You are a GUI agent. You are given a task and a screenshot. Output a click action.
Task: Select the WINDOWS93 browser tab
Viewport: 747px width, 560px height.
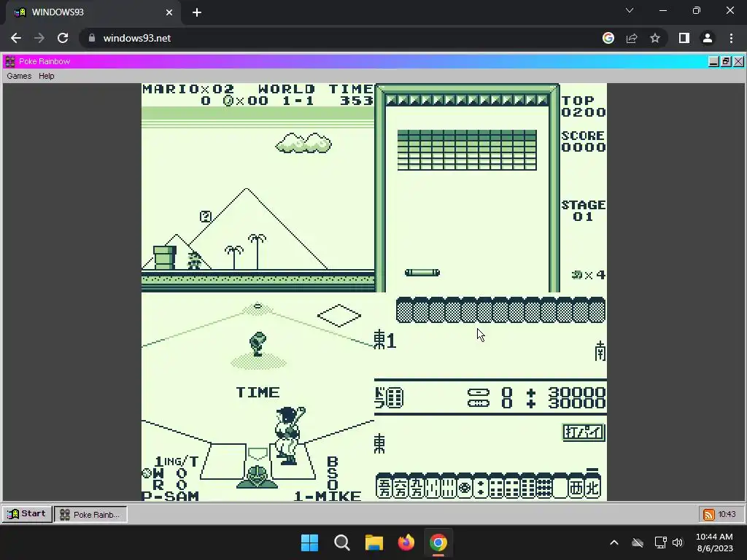[x=93, y=12]
